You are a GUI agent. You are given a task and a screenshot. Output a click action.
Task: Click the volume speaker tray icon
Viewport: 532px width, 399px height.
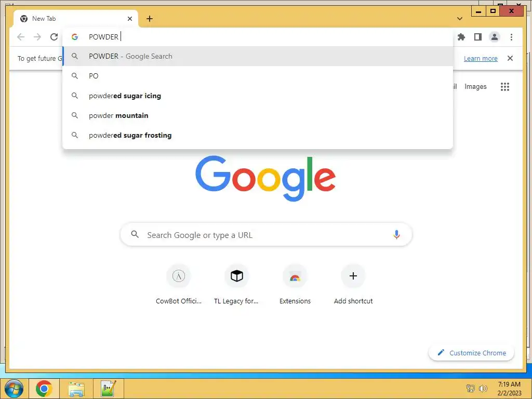pos(483,389)
